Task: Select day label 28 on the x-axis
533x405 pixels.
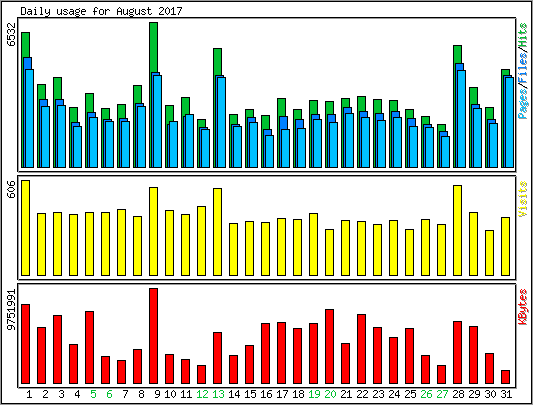Action: [458, 394]
